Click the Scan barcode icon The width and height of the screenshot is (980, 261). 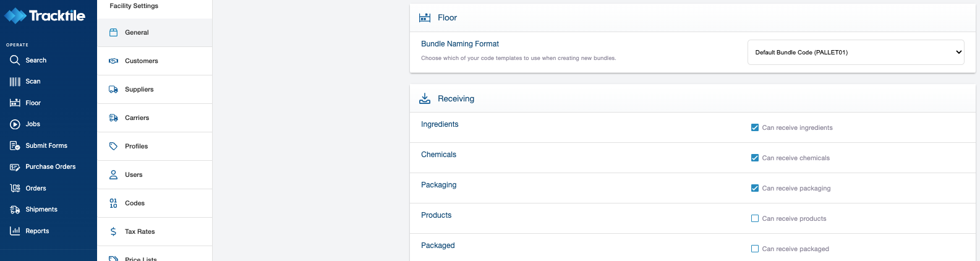pos(15,82)
